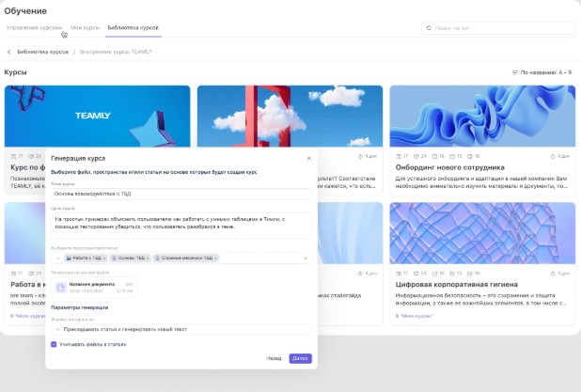Viewport: 581px width, 392px height.
Task: Click the second stat icon (24) on Онбординг card
Action: 416,156
